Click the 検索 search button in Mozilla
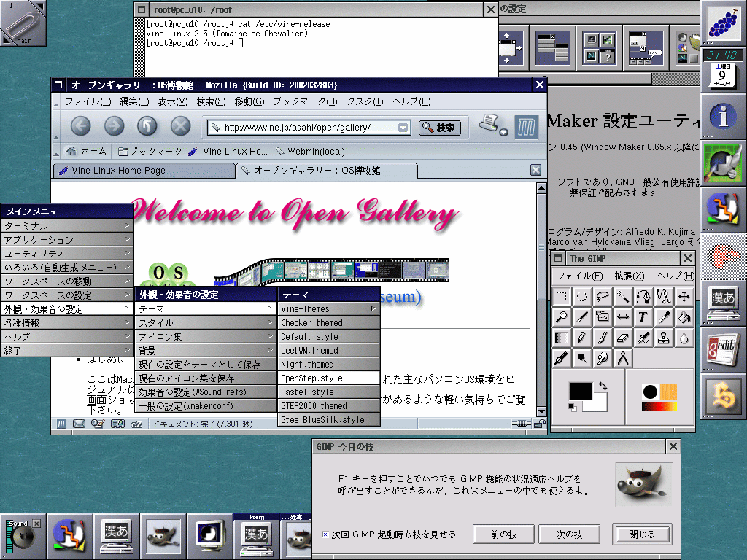747x560 pixels. tap(440, 127)
